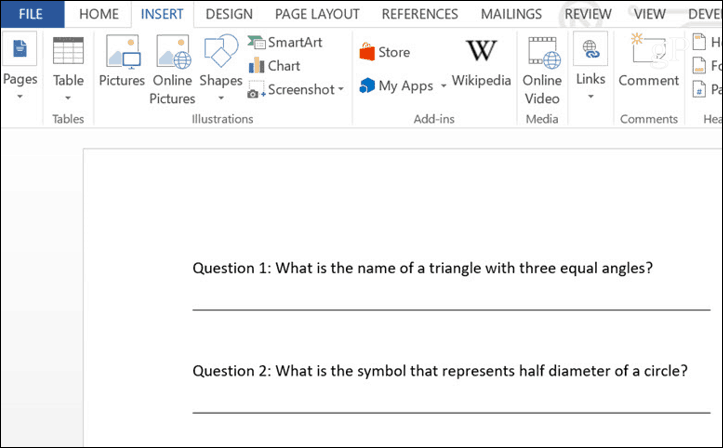
Task: Switch to the HOME tab
Action: coord(99,14)
